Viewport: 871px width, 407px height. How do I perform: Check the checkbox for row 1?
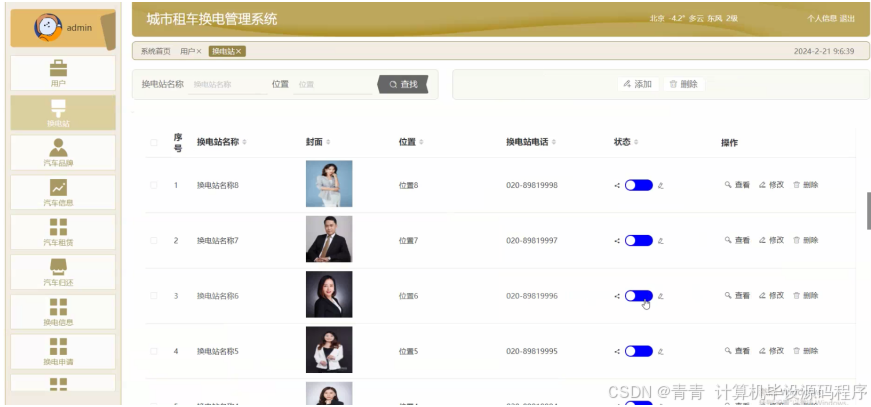(x=154, y=185)
